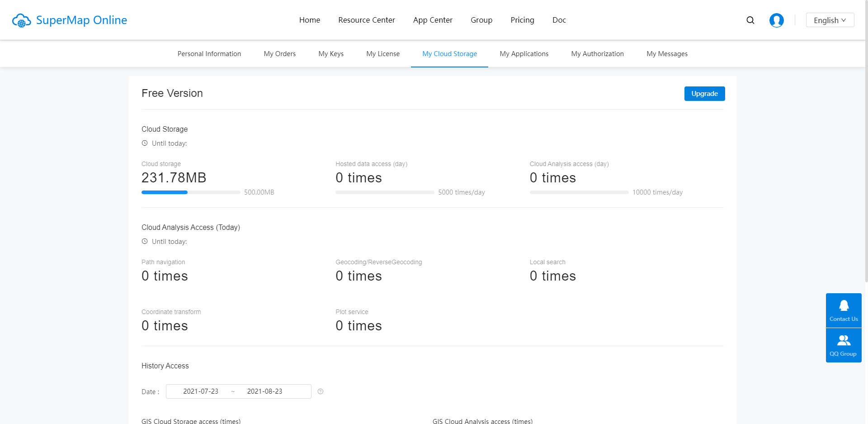Expand the English language dropdown

pyautogui.click(x=830, y=20)
